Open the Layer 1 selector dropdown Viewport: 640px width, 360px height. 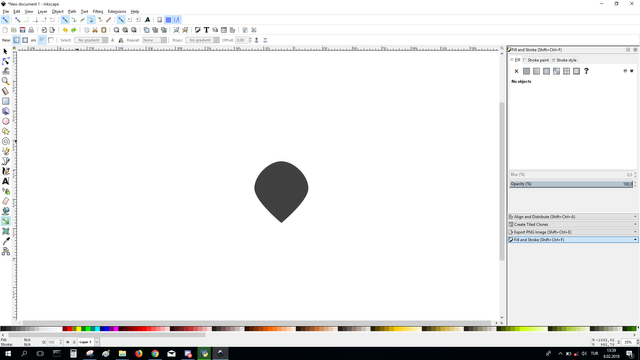(88, 342)
